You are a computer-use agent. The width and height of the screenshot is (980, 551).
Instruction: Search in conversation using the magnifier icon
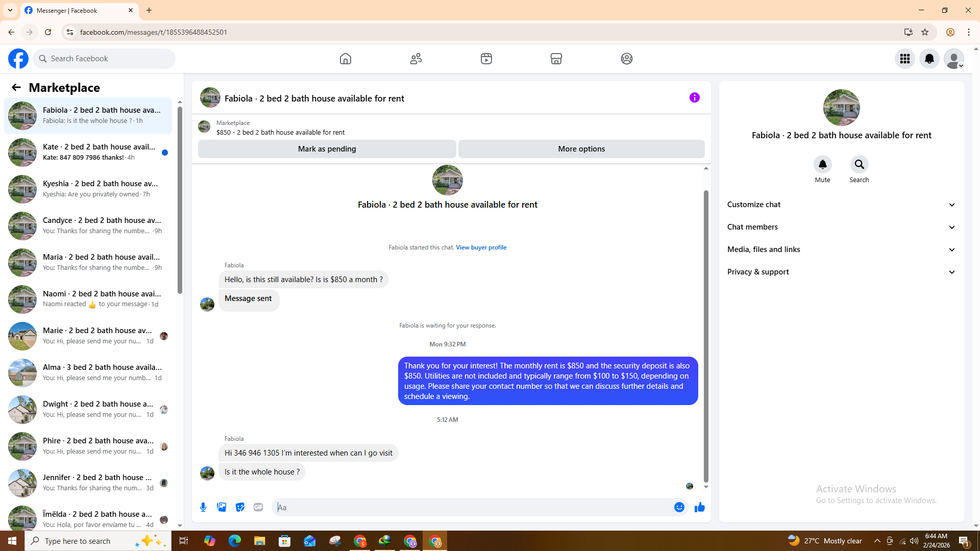coord(859,165)
